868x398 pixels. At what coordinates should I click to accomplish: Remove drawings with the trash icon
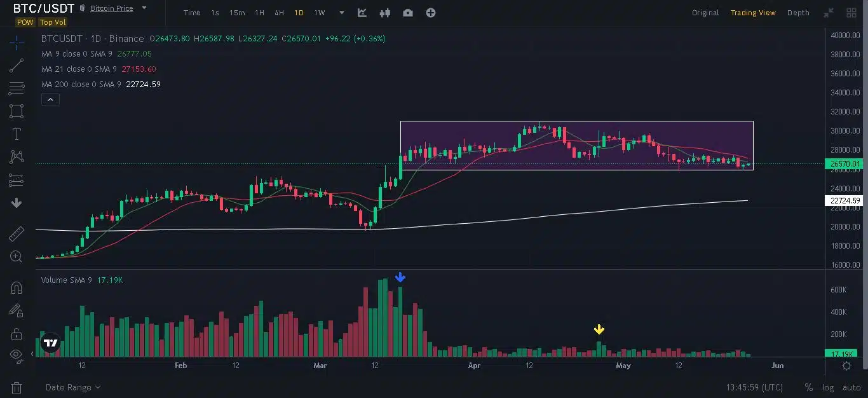point(17,387)
